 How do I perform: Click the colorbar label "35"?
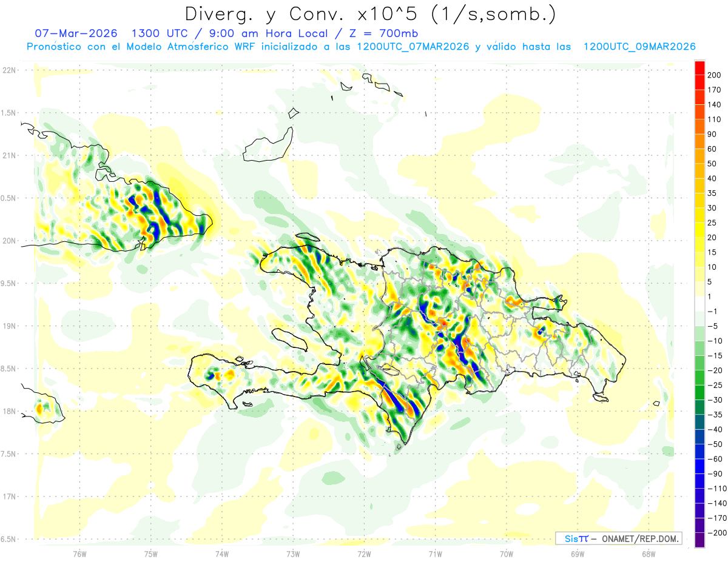pyautogui.click(x=712, y=193)
